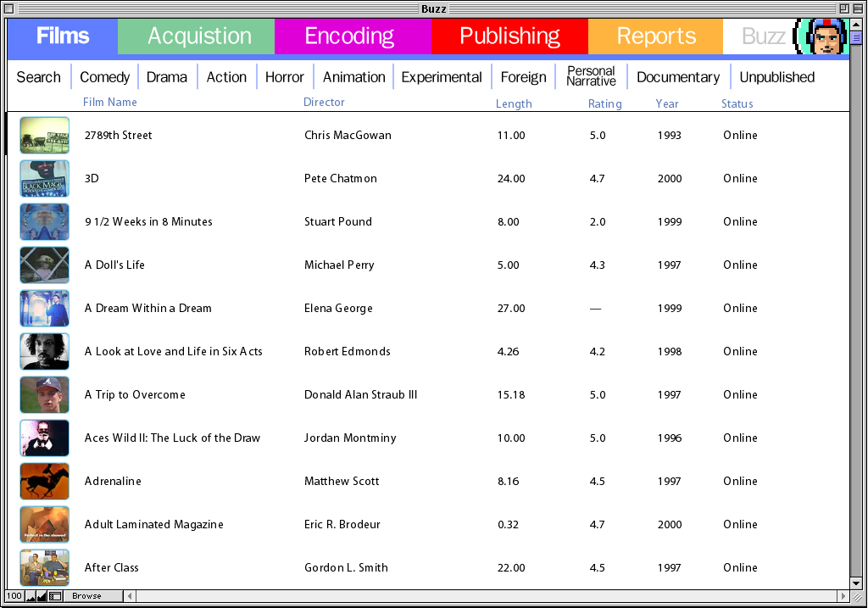Click the Buzz helmet mascot icon

821,36
